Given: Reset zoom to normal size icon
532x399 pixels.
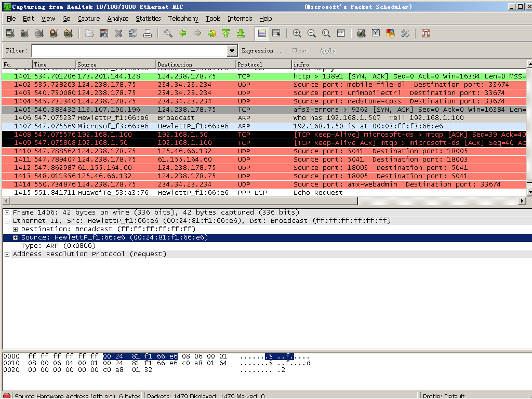Looking at the screenshot, I should click(x=326, y=33).
